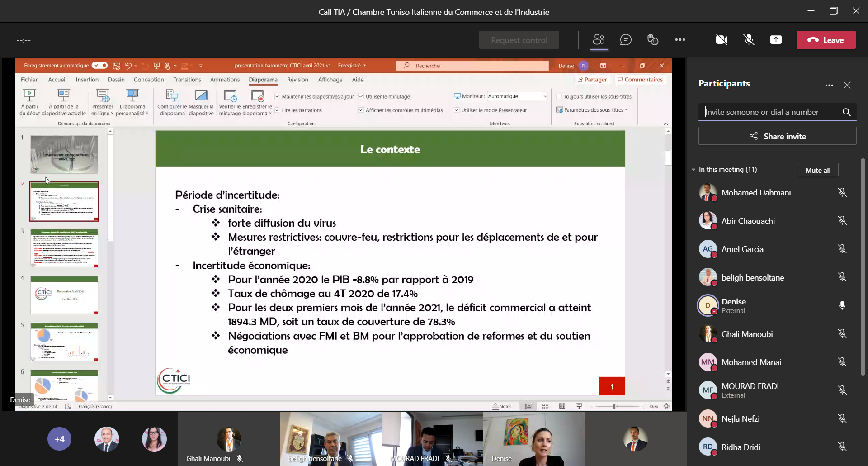The height and width of the screenshot is (466, 868).
Task: Open raise hand reactions icon
Action: (x=653, y=40)
